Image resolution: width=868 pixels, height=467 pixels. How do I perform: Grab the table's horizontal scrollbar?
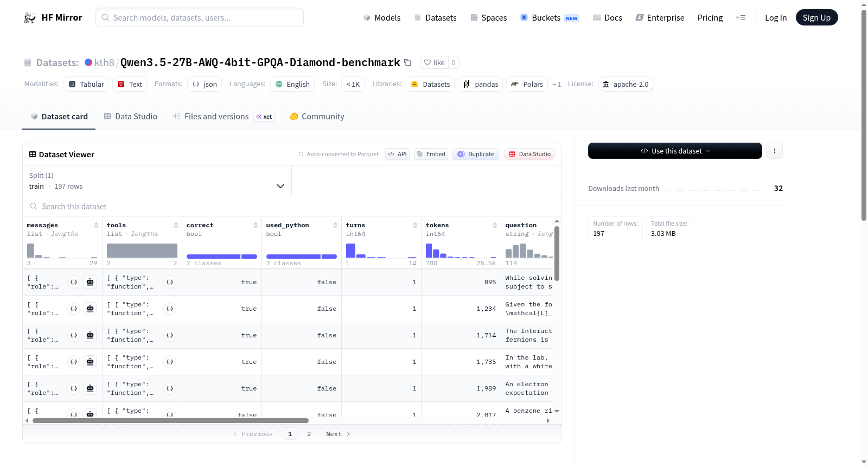(x=170, y=420)
